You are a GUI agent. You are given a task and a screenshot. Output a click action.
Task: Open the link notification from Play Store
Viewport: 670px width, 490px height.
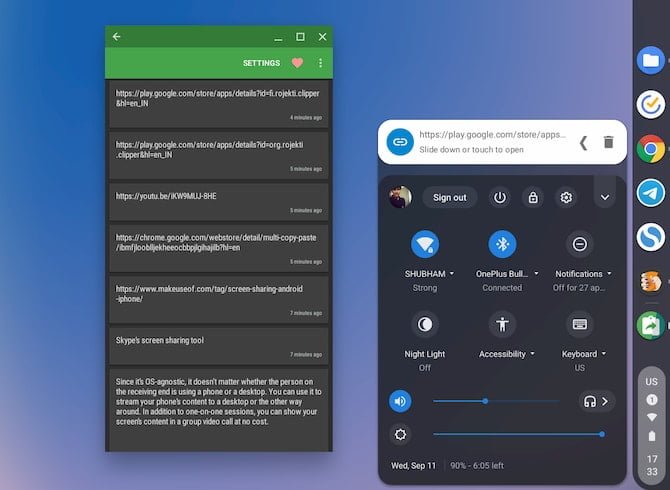pyautogui.click(x=502, y=142)
